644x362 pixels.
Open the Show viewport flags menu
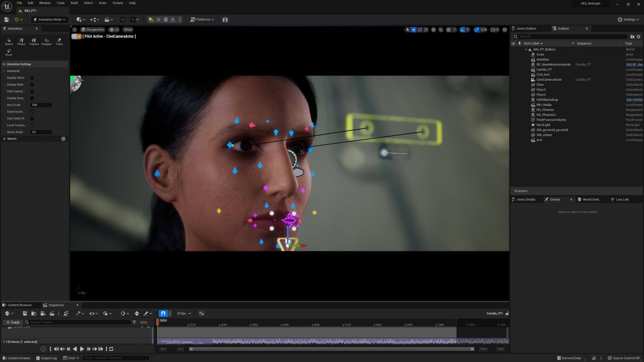pos(128,30)
